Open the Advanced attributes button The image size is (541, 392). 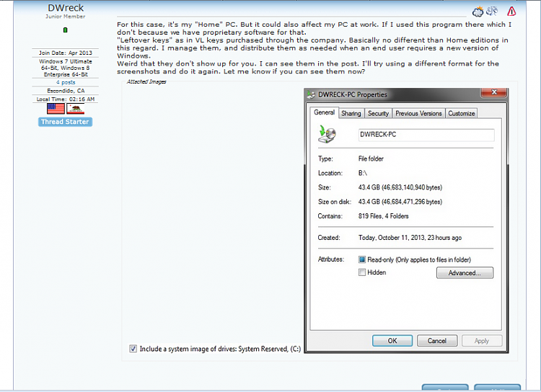465,272
